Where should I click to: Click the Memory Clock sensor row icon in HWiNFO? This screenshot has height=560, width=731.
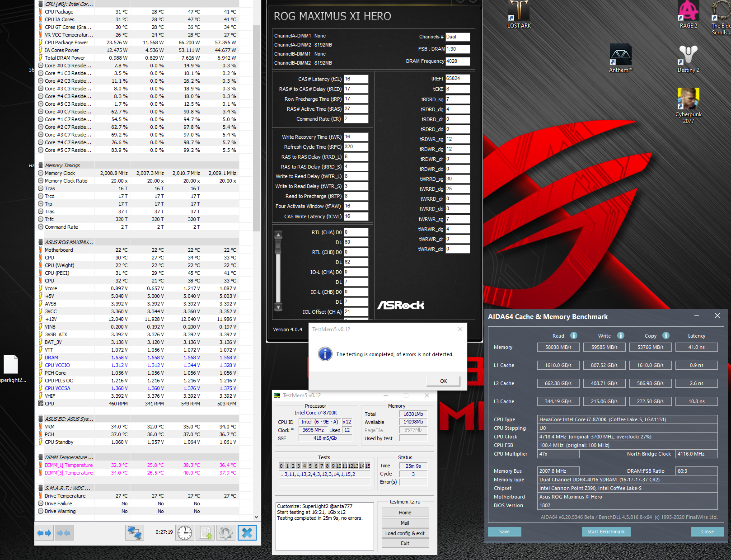(41, 173)
